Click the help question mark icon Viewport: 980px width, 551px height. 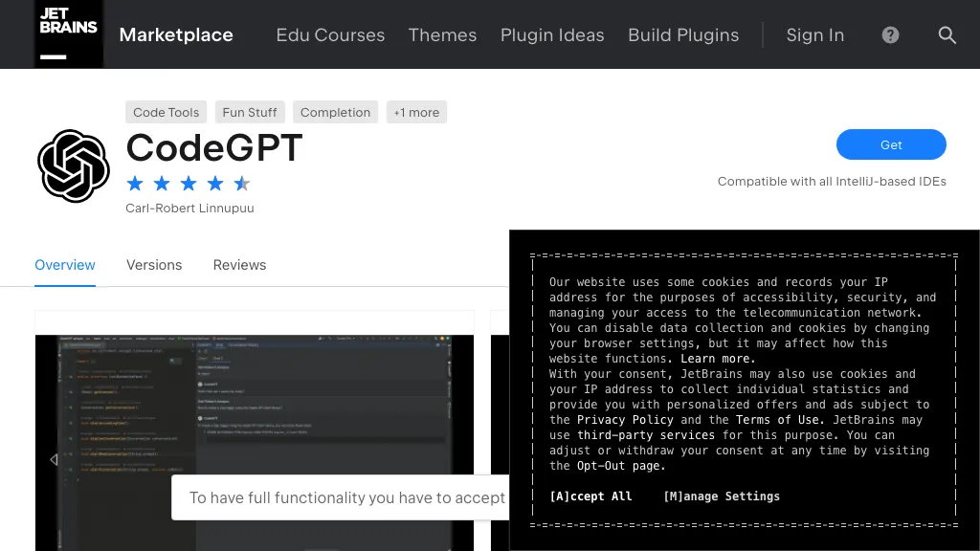890,35
